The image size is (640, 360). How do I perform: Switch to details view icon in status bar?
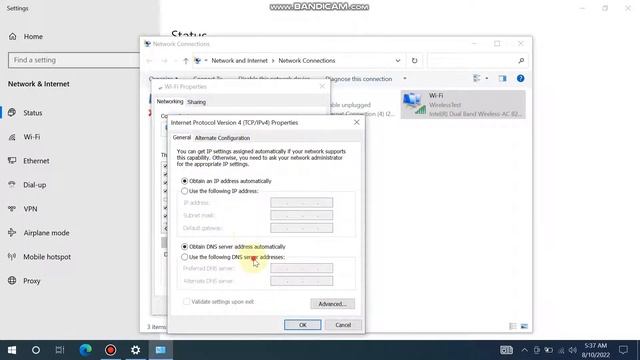[x=513, y=326]
